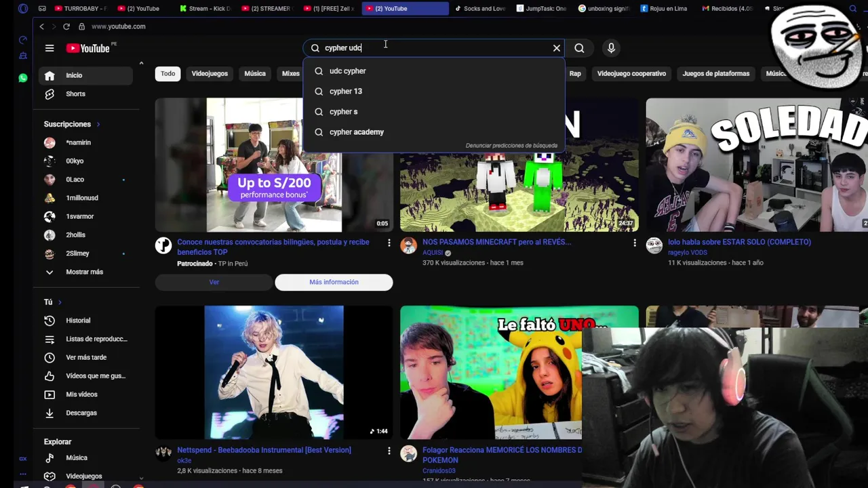The image size is (868, 488).
Task: Open Cranidos03 channel avatar
Action: coord(408,453)
